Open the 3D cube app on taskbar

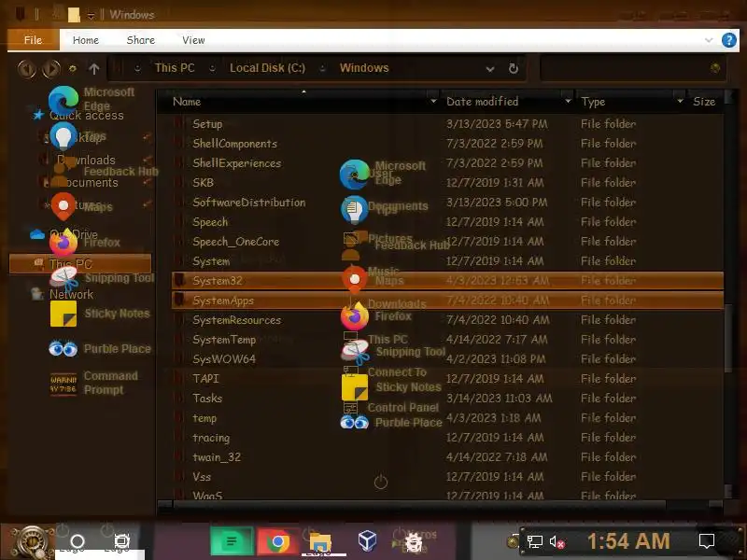click(367, 540)
